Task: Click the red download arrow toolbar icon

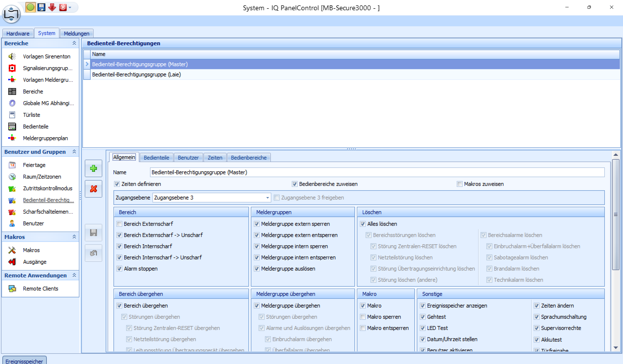Action: tap(52, 7)
